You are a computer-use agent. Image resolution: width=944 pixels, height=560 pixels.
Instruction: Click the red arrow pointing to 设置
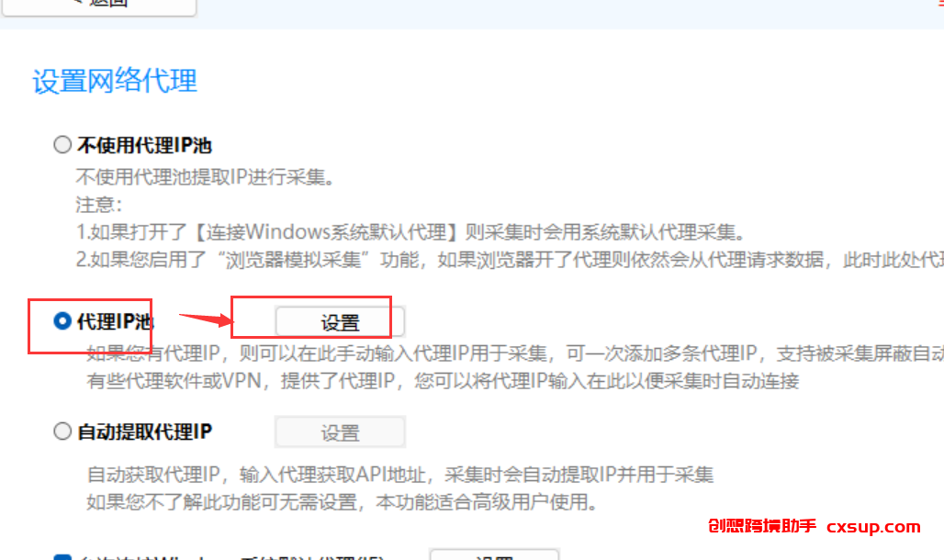206,319
